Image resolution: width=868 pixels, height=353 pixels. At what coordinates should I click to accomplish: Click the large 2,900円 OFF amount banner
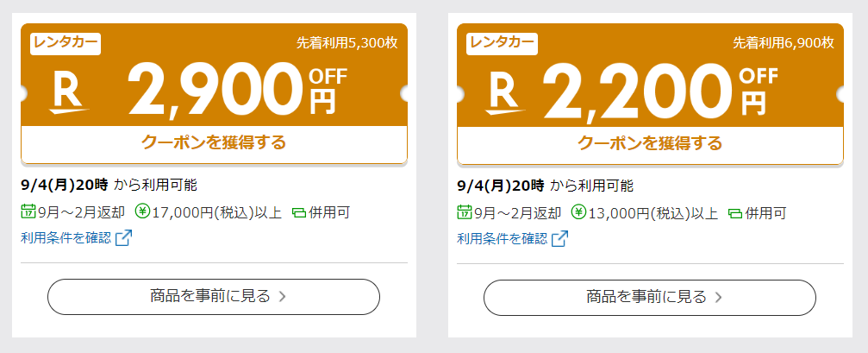tap(237, 91)
